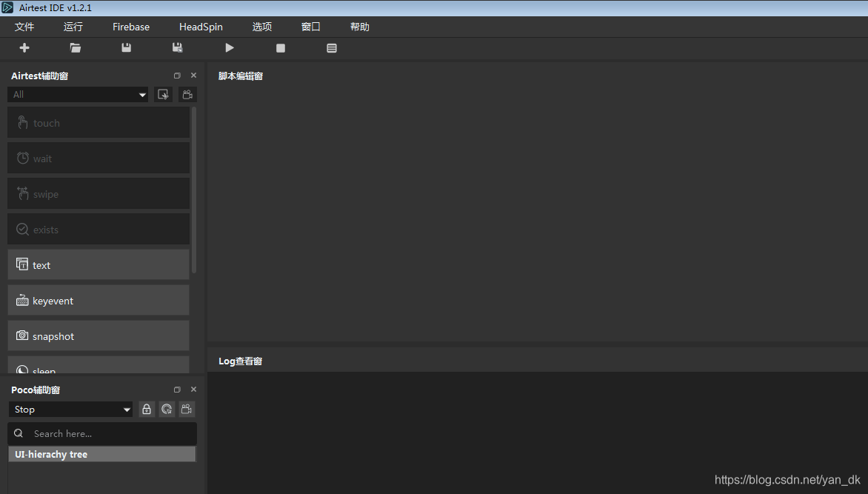The height and width of the screenshot is (494, 868).
Task: Select the UI-hierachy tree header
Action: [102, 454]
